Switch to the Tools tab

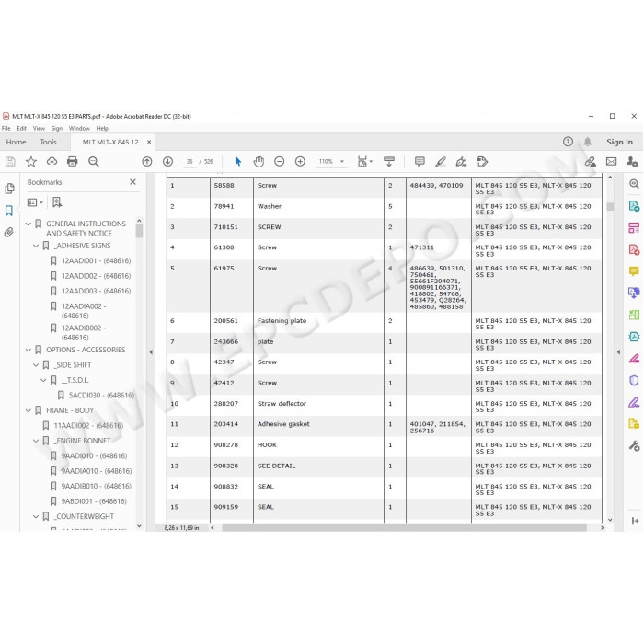click(x=48, y=142)
